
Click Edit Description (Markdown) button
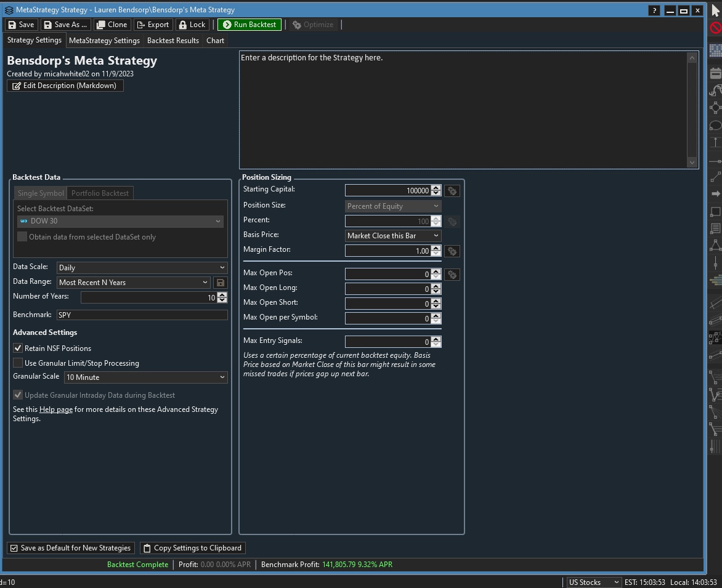tap(65, 86)
